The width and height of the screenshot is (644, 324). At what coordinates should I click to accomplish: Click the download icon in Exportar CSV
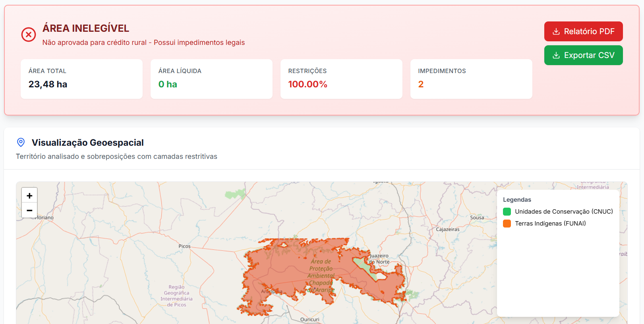(x=556, y=55)
